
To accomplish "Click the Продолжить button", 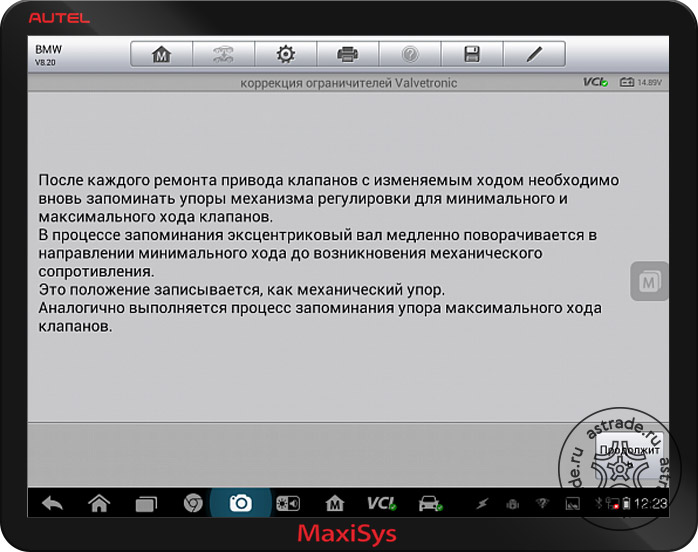I will point(629,455).
